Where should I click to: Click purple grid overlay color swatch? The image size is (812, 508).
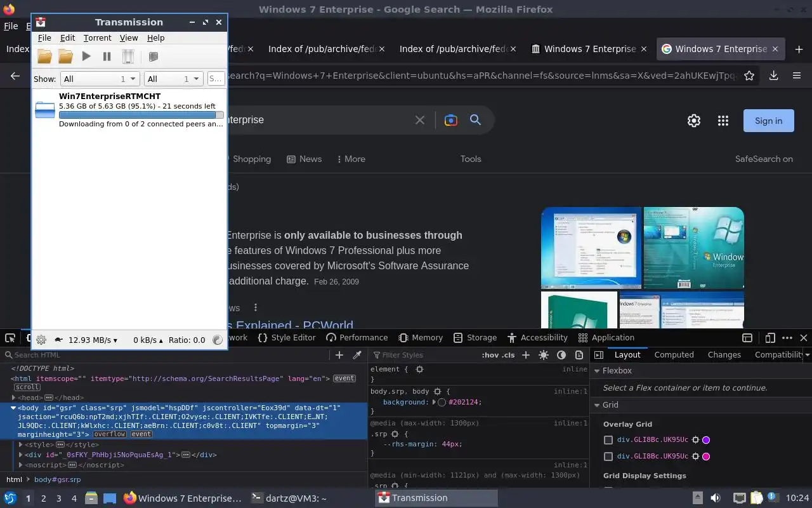706,439
